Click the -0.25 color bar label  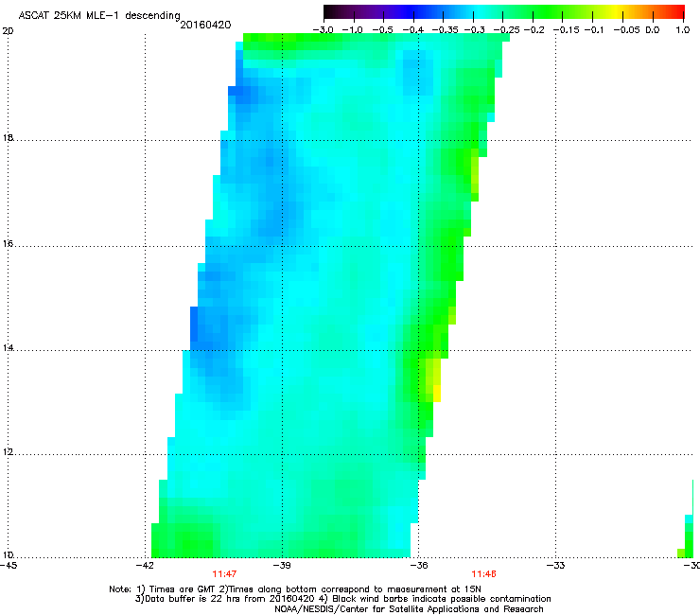[x=506, y=30]
